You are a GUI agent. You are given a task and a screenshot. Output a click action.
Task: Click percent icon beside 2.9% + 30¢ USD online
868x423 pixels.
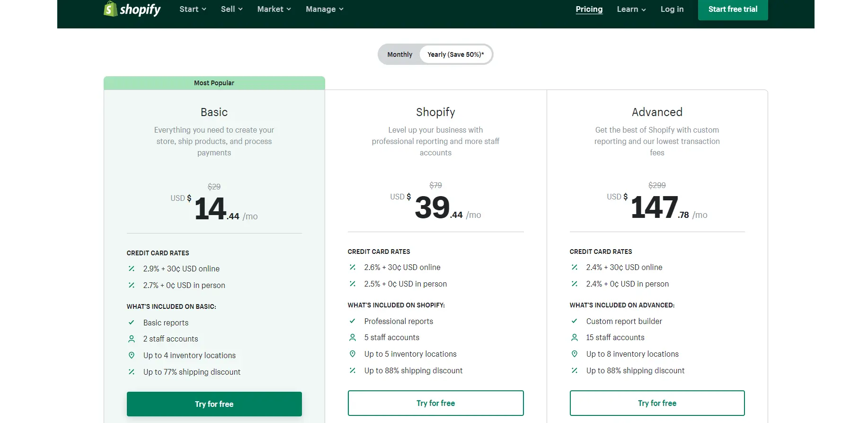click(132, 269)
